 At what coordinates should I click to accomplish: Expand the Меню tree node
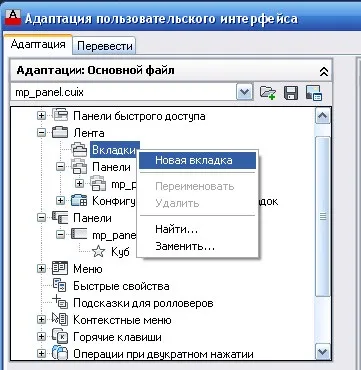tap(41, 269)
